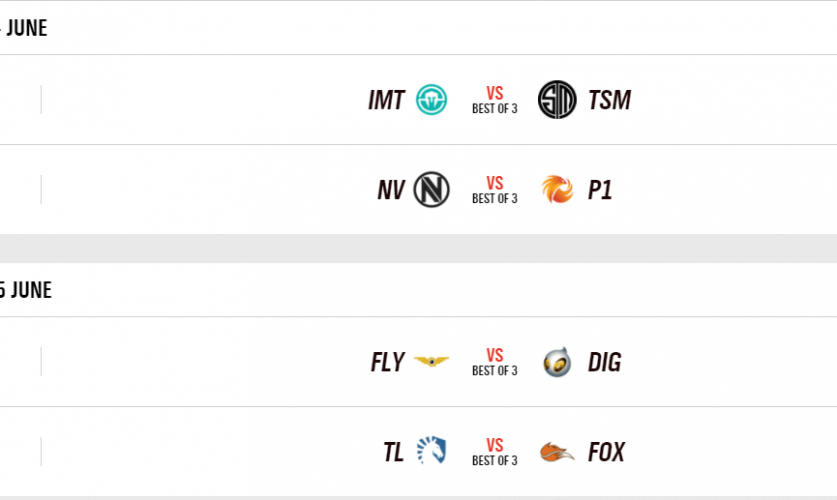This screenshot has height=500, width=837.
Task: Open the TL team name link
Action: [393, 452]
